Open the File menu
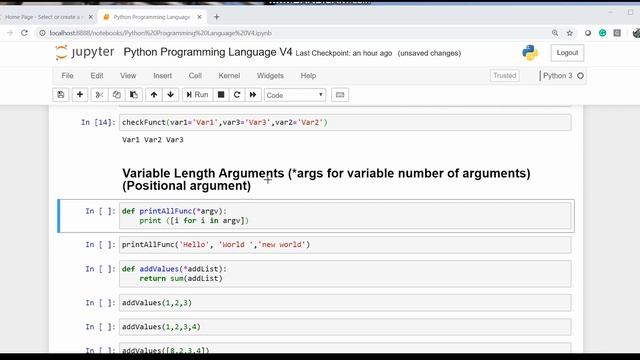Image resolution: width=640 pixels, height=360 pixels. pos(67,76)
